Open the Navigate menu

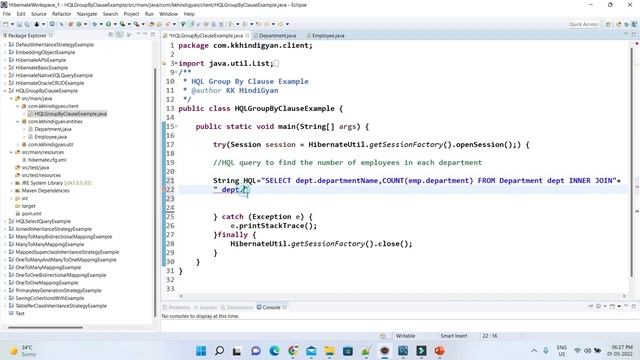[x=87, y=14]
